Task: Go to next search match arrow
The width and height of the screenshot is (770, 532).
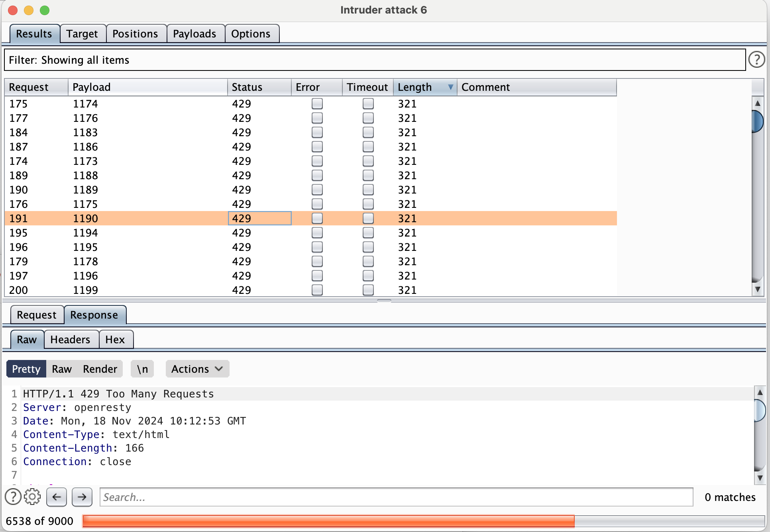Action: tap(82, 497)
